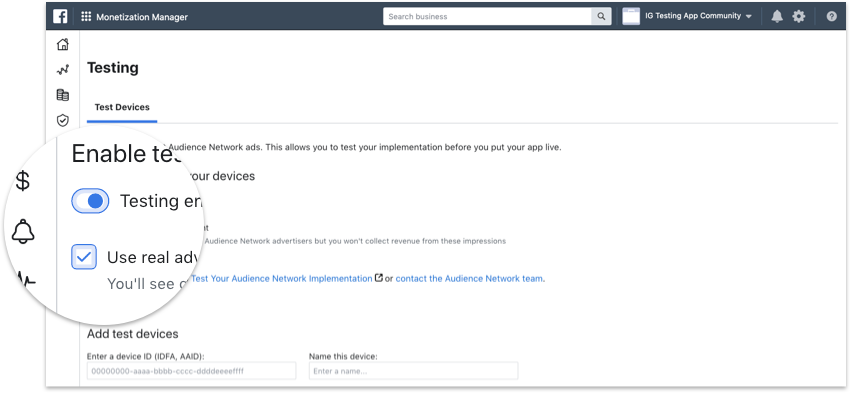Viewport: 850px width, 393px height.
Task: Click the Name this device field
Action: click(414, 371)
